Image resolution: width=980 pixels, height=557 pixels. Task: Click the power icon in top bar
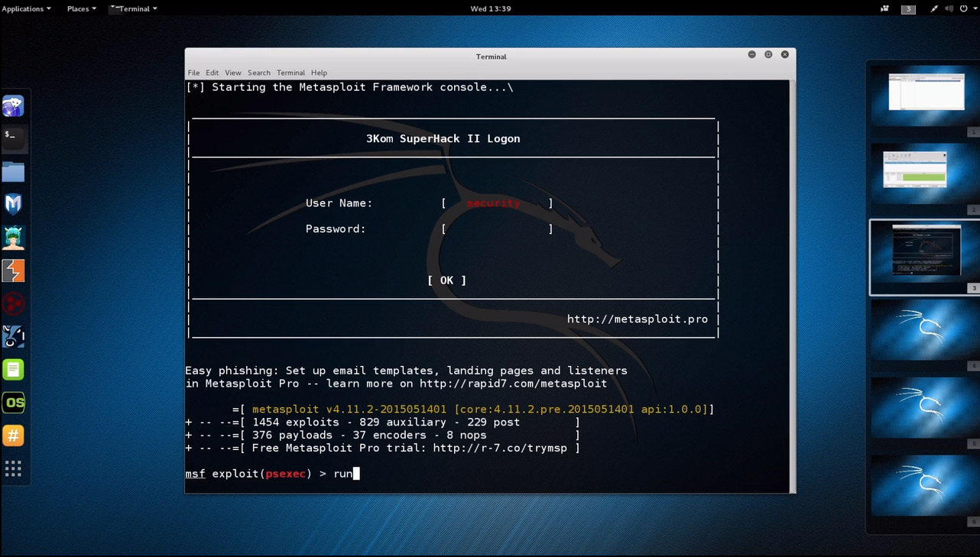(x=964, y=8)
